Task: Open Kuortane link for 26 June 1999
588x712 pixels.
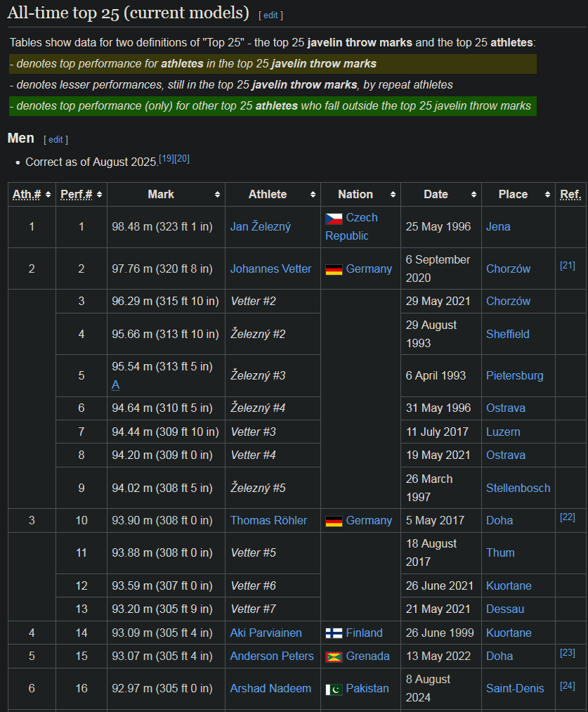Action: pos(509,633)
